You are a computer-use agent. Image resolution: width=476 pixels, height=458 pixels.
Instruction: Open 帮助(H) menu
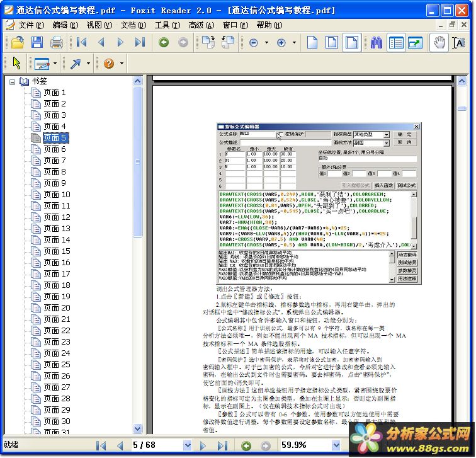click(x=269, y=25)
